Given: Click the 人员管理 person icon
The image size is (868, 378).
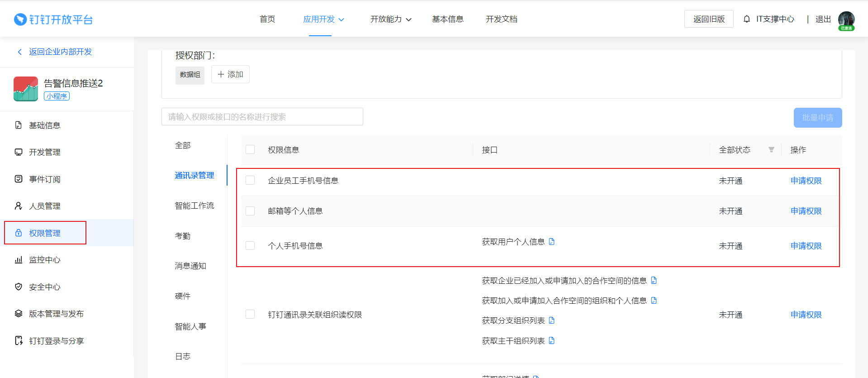Looking at the screenshot, I should 19,206.
